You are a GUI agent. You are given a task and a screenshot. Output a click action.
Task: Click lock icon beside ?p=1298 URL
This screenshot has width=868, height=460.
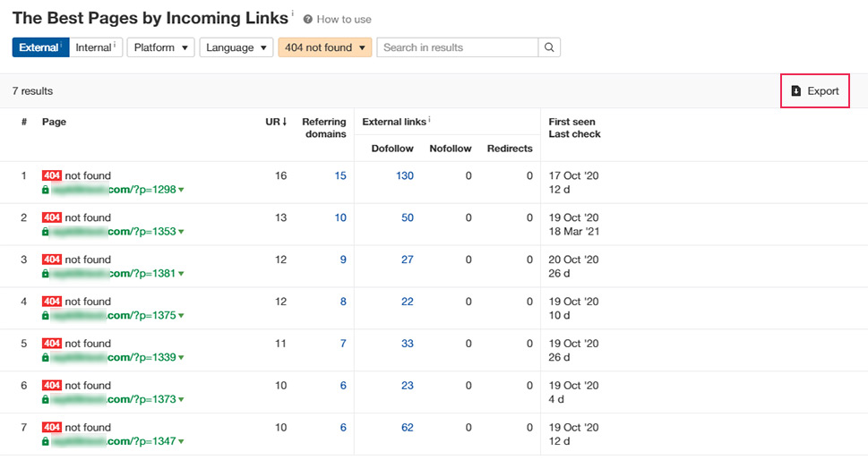pos(46,190)
